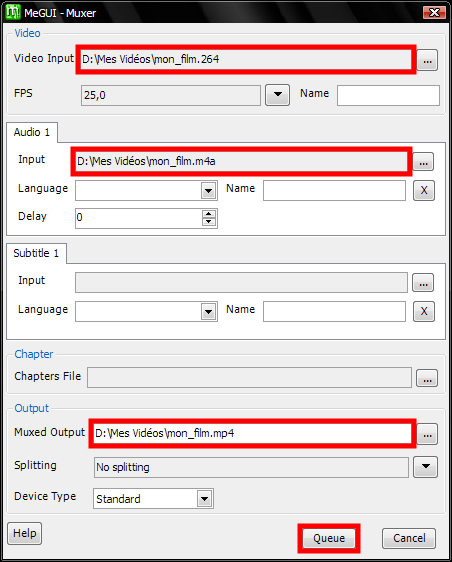Browse for the Video Input file
The image size is (452, 562).
click(x=427, y=60)
